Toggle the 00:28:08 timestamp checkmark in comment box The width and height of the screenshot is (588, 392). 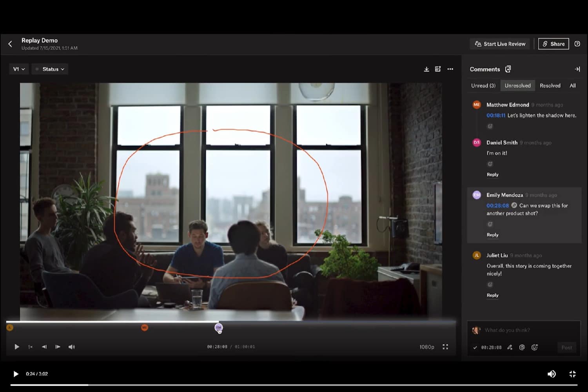(x=475, y=348)
